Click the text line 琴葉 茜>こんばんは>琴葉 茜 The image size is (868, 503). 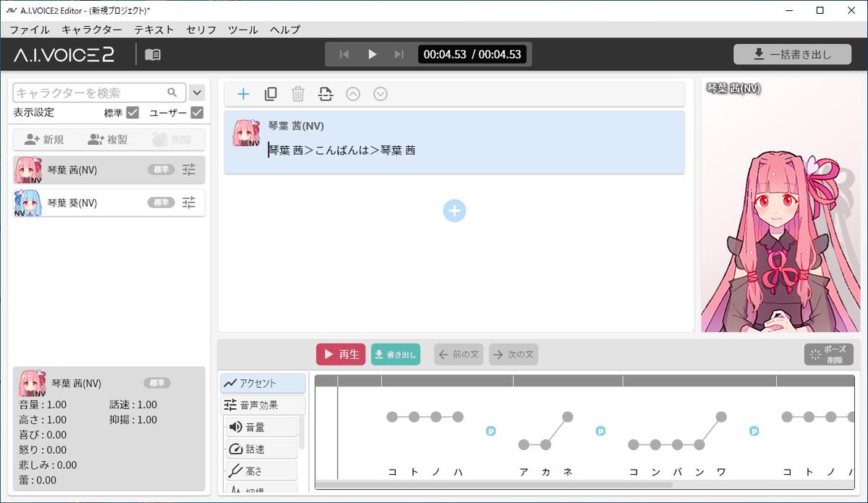(x=341, y=151)
